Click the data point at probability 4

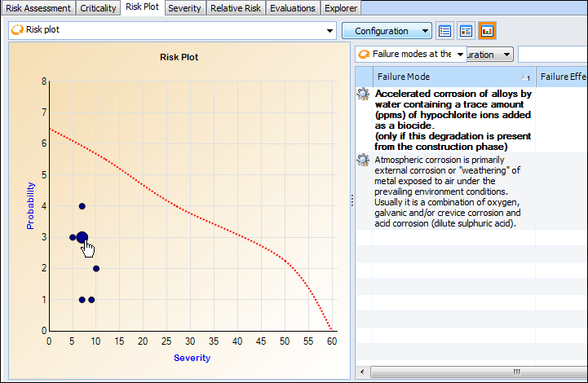point(82,206)
